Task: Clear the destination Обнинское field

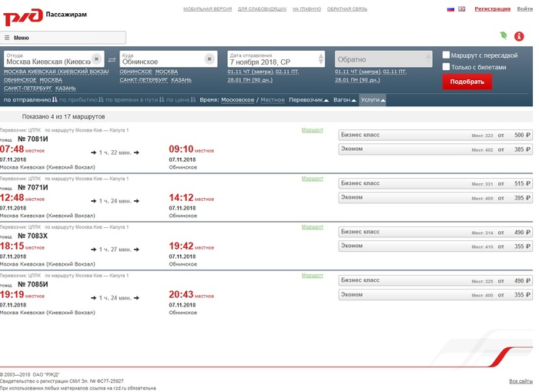Action: tap(209, 59)
